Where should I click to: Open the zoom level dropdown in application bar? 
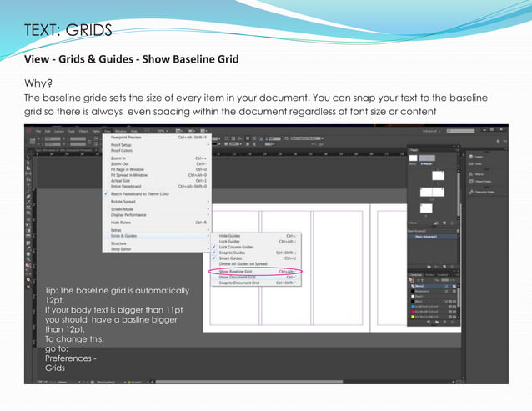(x=163, y=131)
